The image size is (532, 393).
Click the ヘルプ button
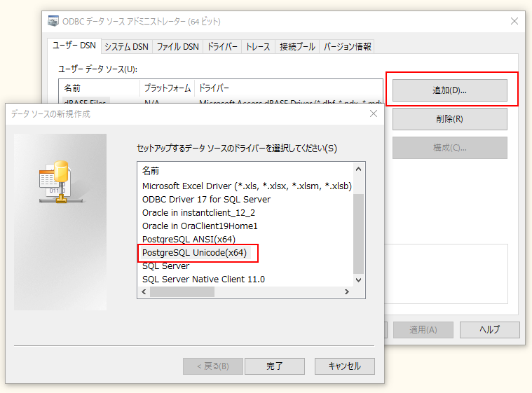(x=489, y=330)
